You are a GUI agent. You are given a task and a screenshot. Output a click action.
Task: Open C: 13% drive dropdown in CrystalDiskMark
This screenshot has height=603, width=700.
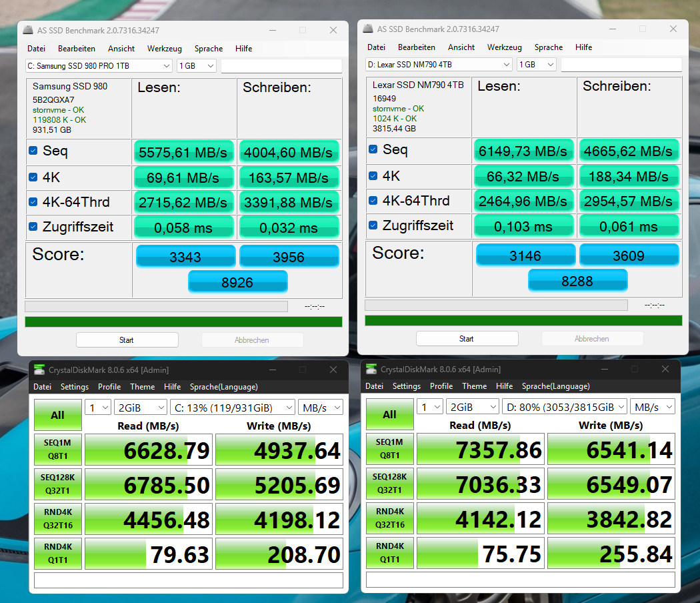click(233, 408)
